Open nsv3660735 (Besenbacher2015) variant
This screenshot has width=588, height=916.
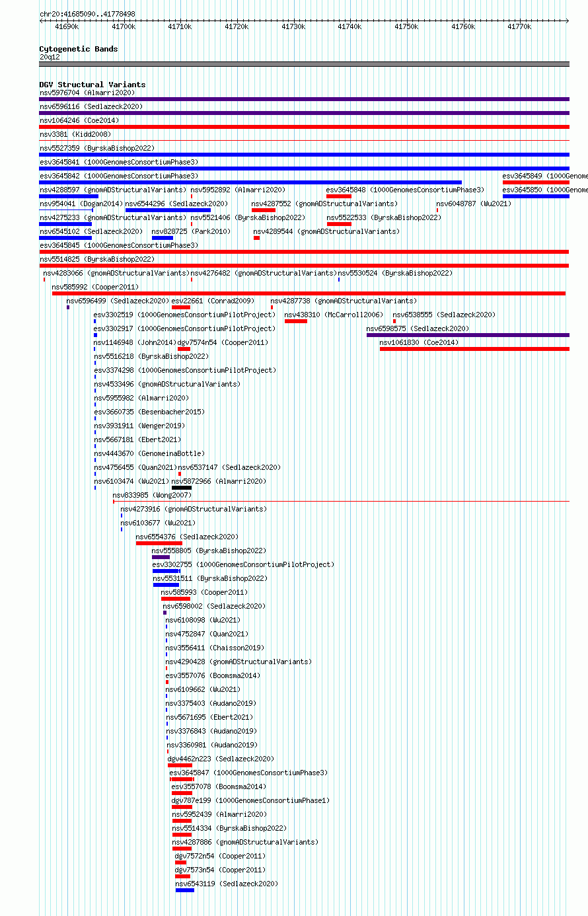pyautogui.click(x=149, y=412)
